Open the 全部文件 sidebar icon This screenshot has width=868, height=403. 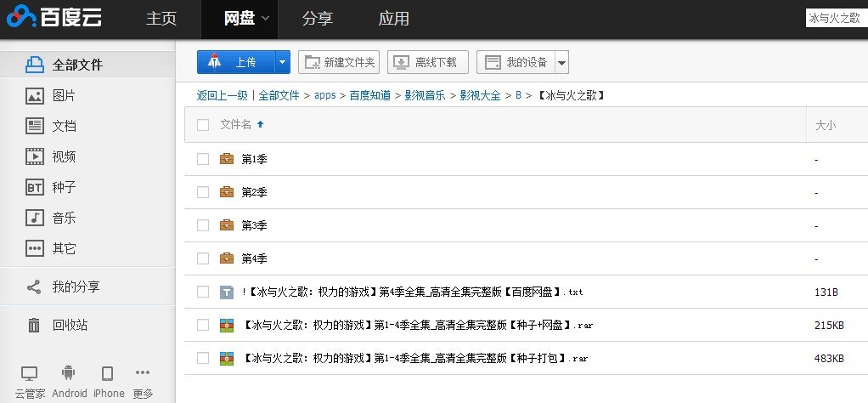pyautogui.click(x=35, y=65)
